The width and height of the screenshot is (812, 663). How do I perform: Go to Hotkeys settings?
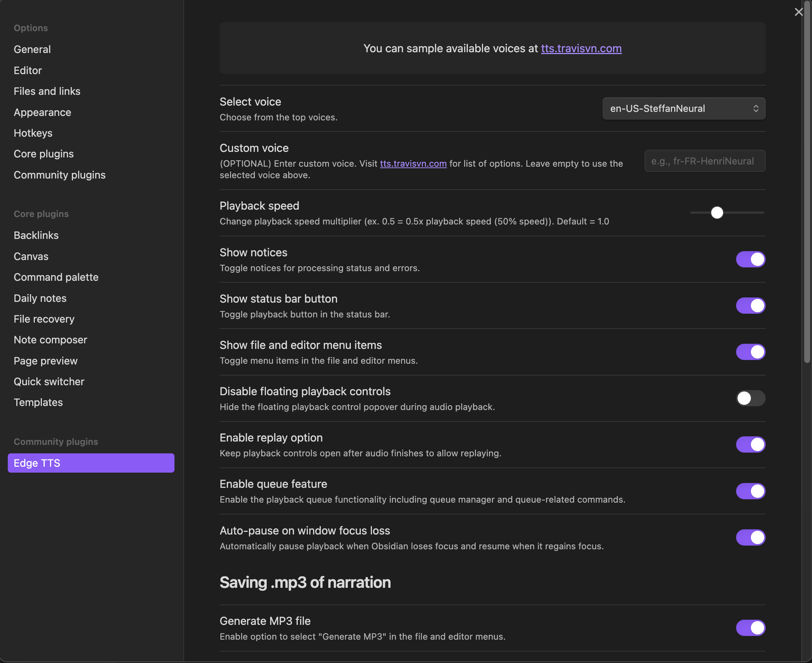(33, 133)
